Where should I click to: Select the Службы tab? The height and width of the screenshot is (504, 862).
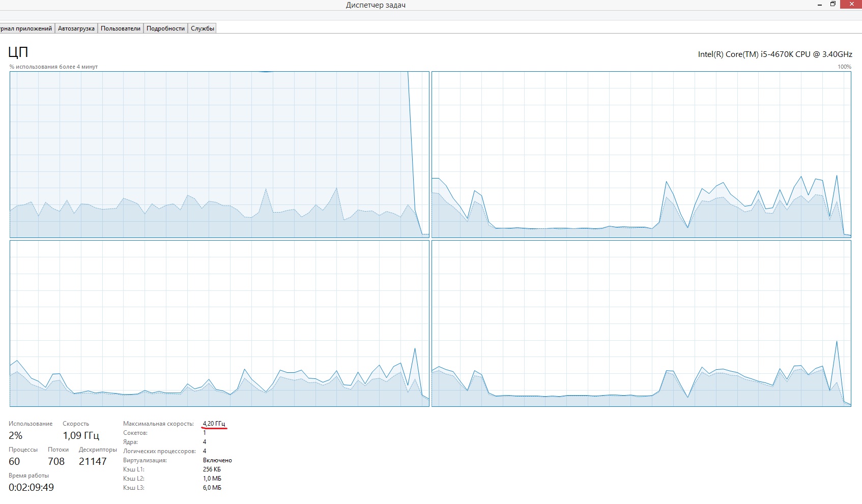pos(203,28)
